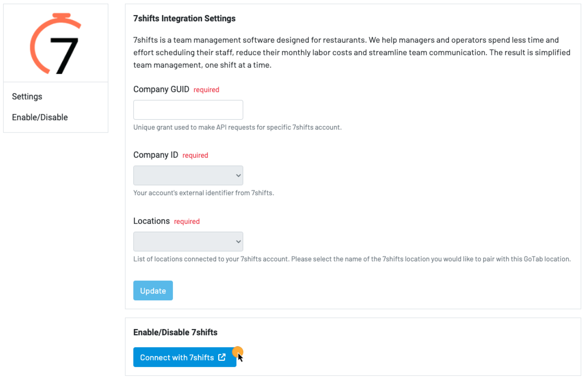Select Enable/Disable in the sidebar

(40, 117)
